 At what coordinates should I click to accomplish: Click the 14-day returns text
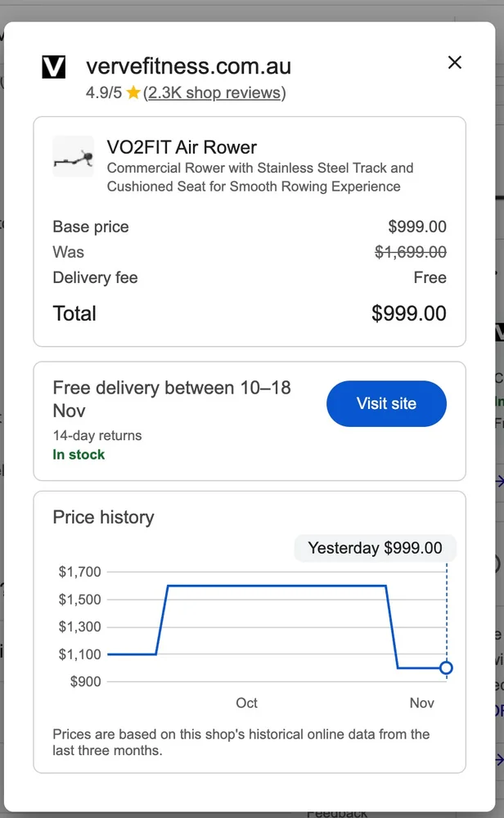pyautogui.click(x=97, y=436)
